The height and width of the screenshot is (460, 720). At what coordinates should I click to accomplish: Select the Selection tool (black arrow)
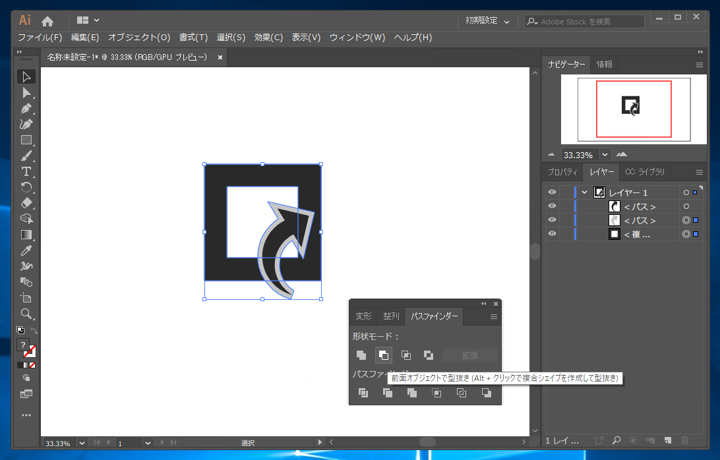(26, 77)
